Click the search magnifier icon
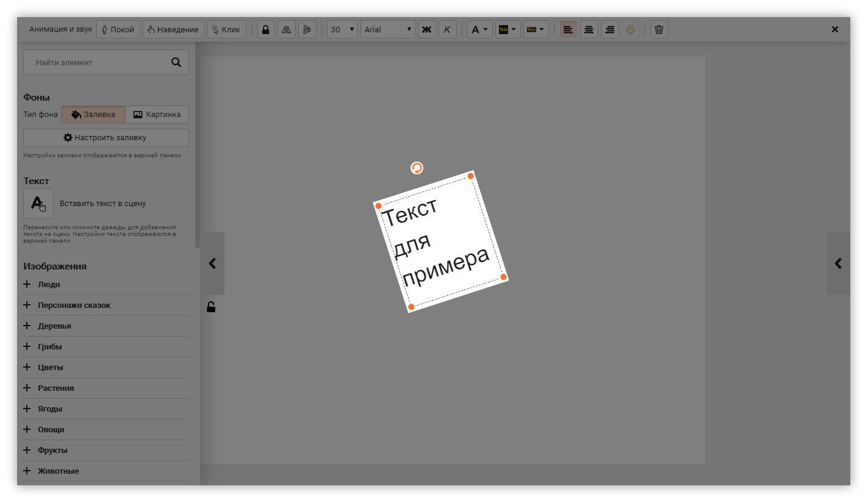The height and width of the screenshot is (503, 868). (x=176, y=62)
